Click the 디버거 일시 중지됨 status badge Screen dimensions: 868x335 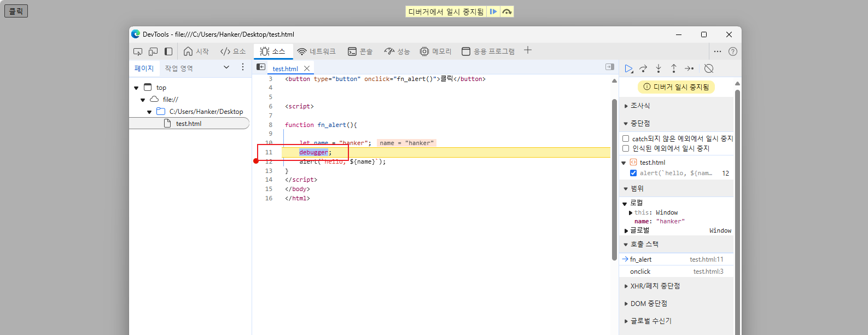point(676,87)
